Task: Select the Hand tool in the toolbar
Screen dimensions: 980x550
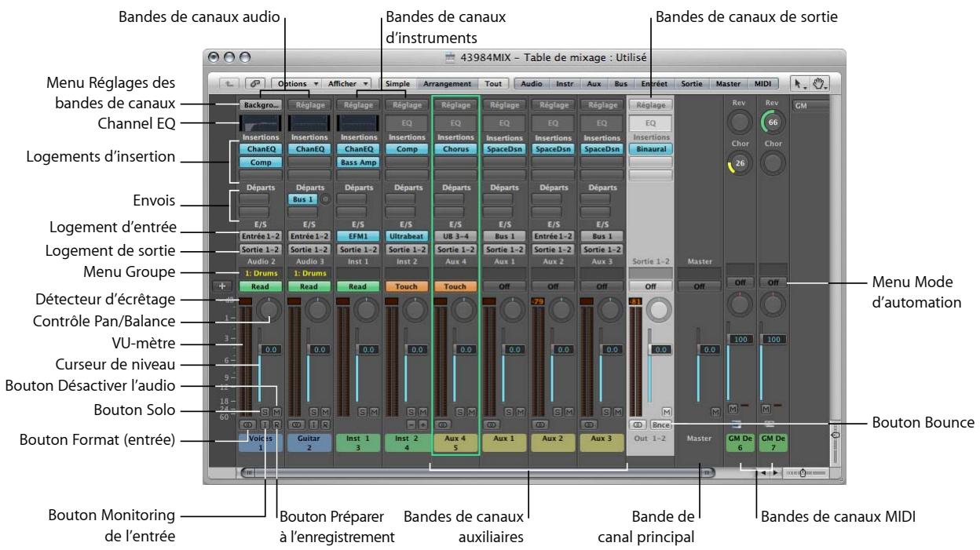Action: (x=821, y=82)
